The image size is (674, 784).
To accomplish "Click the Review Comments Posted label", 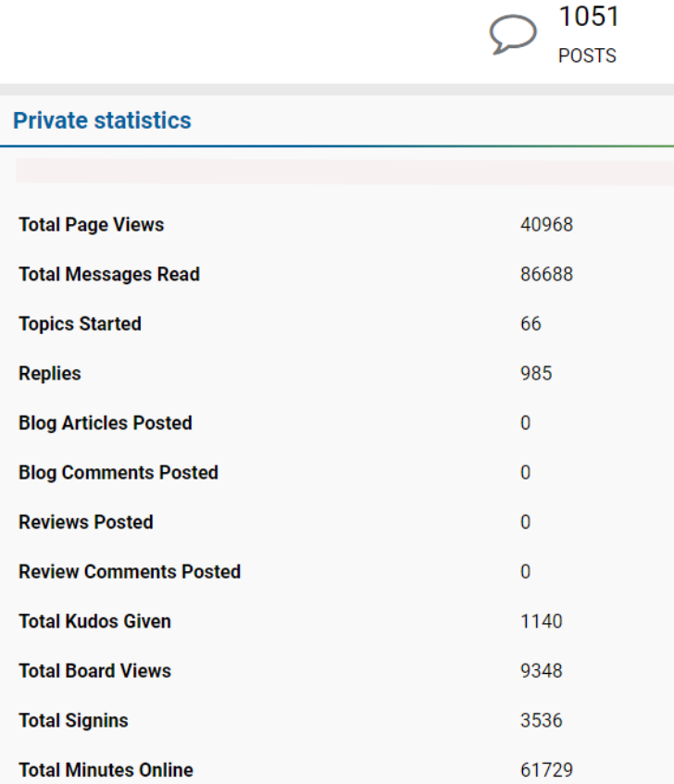I will (x=130, y=571).
